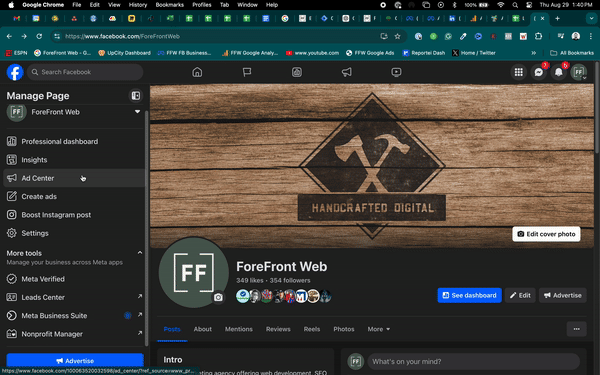Open the Pages flag icon
This screenshot has height=375, width=600.
[247, 72]
